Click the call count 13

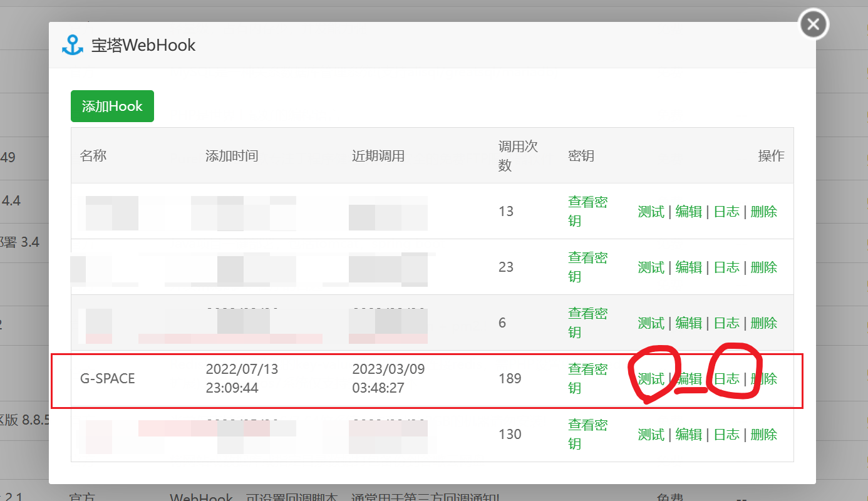click(x=506, y=211)
